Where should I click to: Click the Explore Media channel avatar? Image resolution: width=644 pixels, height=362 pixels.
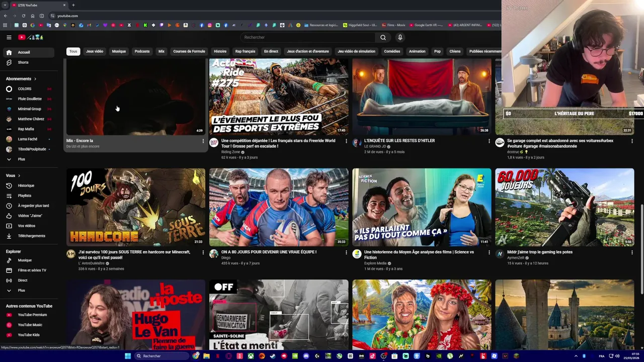pos(357,254)
